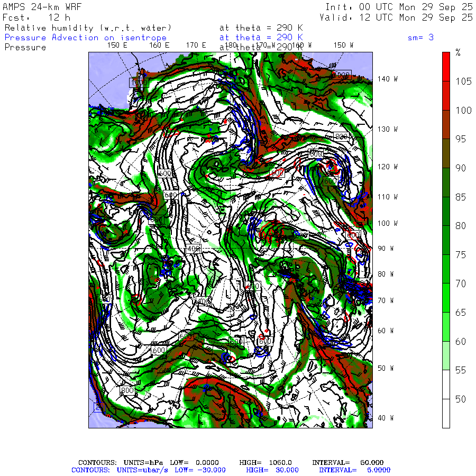Click the pale green 55–60 colorbar segment
Image resolution: width=476 pixels, height=476 pixels.
tap(446, 355)
